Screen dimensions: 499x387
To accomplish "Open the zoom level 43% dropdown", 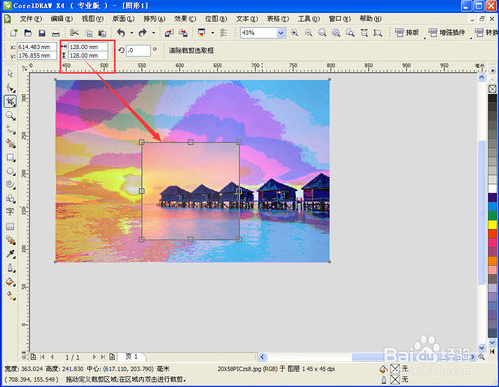I will [x=281, y=33].
